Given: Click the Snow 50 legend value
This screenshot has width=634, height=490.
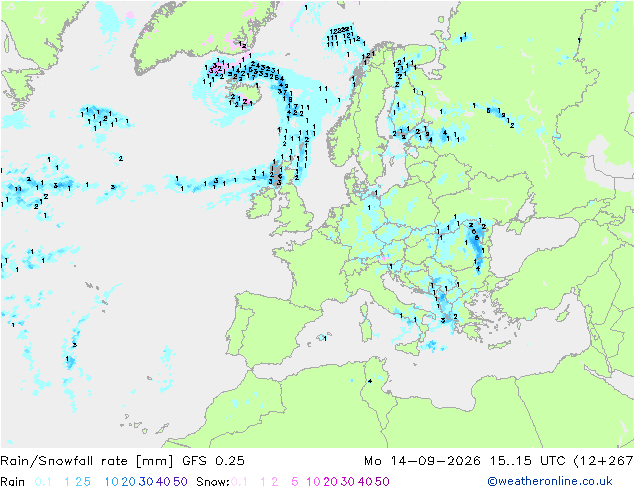Looking at the screenshot, I should pos(382,482).
